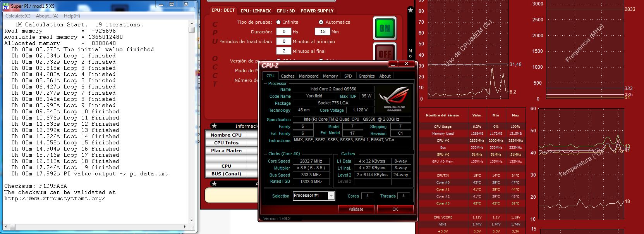Switch to the CPU:LINPACK tab
644x234 pixels.
256,11
